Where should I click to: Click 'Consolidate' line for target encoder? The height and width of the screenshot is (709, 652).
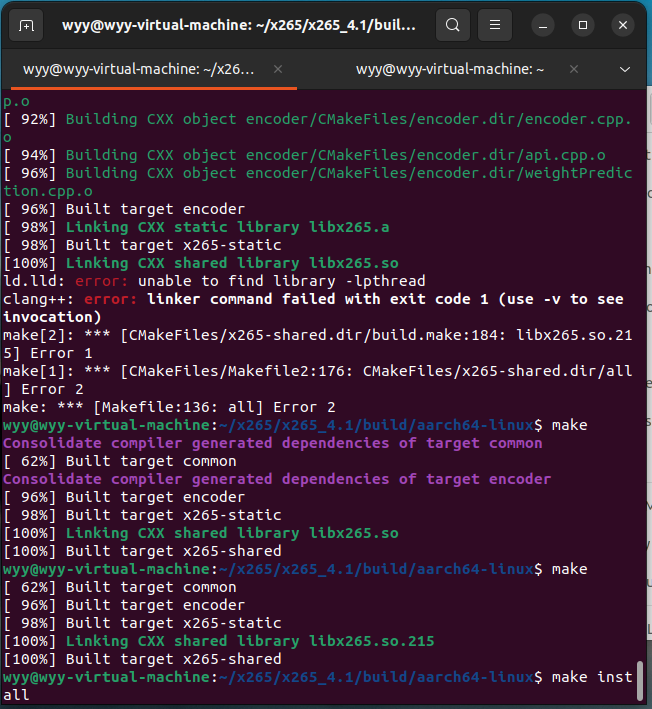point(276,479)
